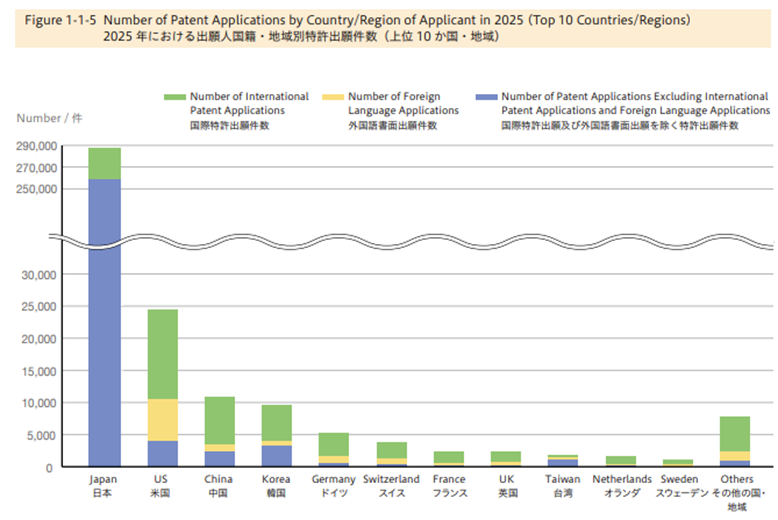This screenshot has width=778, height=520.
Task: Click the Taiwan x-axis label
Action: (x=563, y=486)
